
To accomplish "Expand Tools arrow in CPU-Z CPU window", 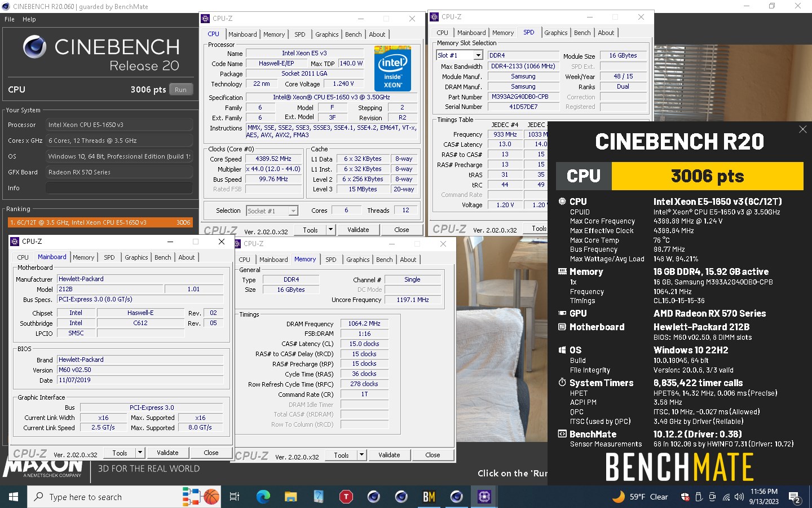I will (x=331, y=230).
